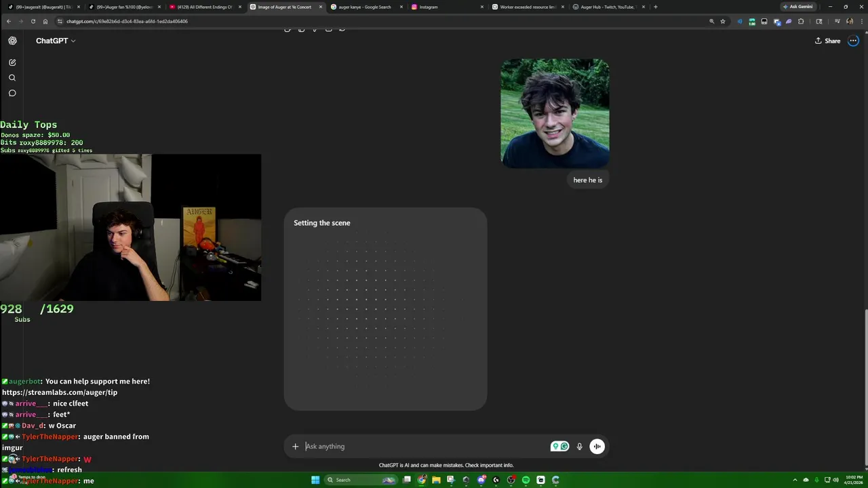Open the Extensions puzzle-piece menu
Image resolution: width=868 pixels, height=488 pixels.
tap(801, 21)
